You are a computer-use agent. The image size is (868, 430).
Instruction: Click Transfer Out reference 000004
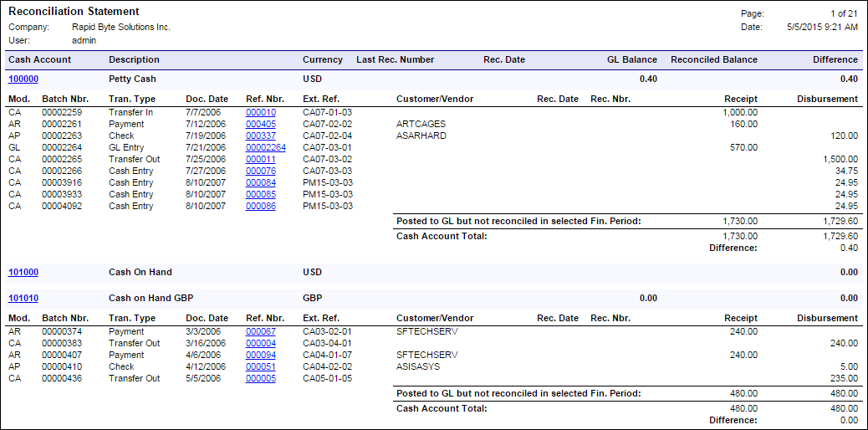coord(260,343)
